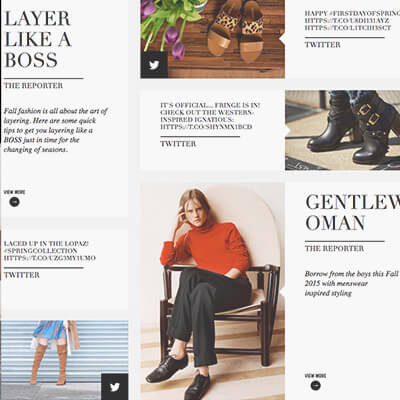Click The Reporter label under Layer Like a Boss

[x=33, y=85]
